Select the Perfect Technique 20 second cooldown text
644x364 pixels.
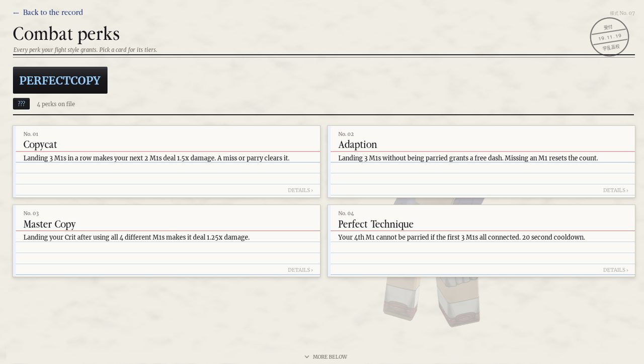pos(553,237)
